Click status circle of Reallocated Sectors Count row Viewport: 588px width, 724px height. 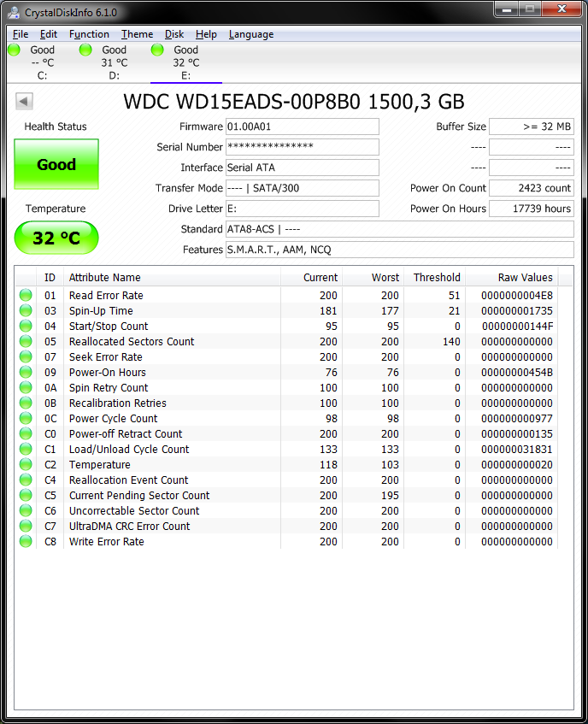click(x=26, y=341)
